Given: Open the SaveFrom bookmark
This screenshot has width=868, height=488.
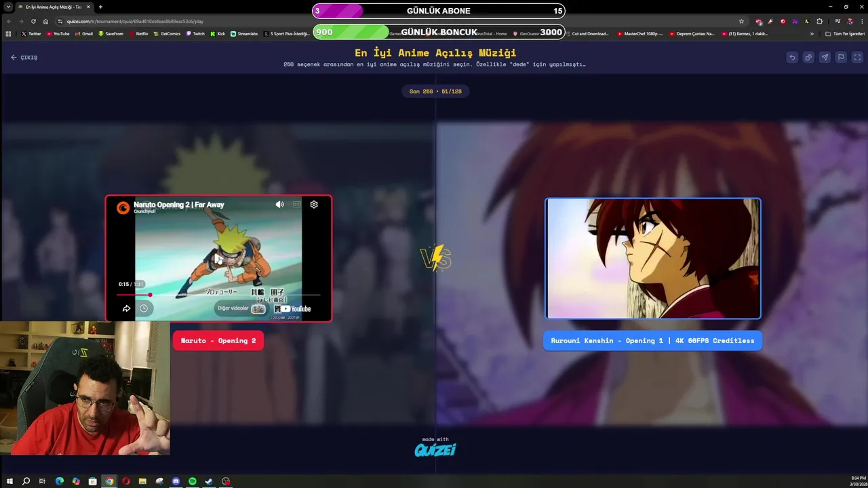Looking at the screenshot, I should 111,34.
